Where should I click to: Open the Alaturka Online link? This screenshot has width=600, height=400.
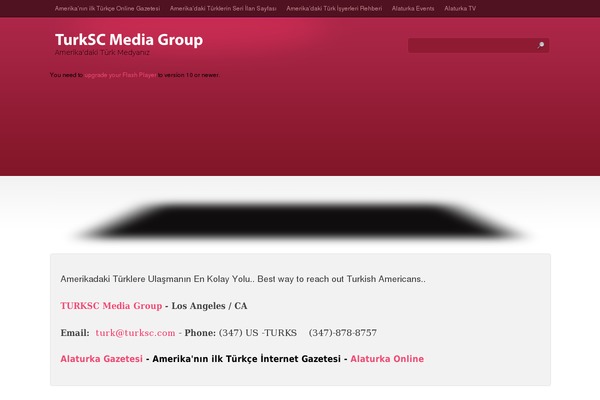[x=387, y=359]
